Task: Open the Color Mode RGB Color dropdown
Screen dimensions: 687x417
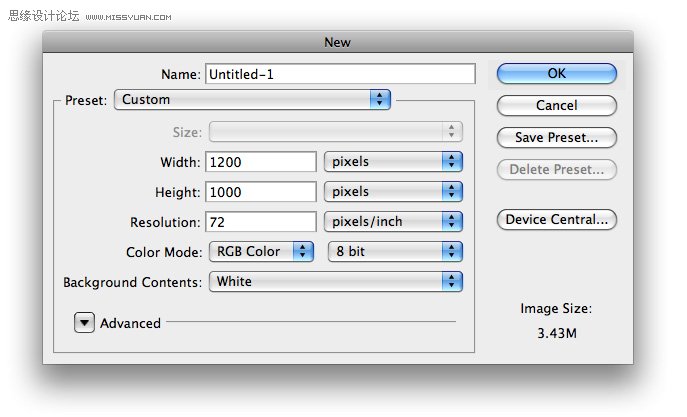Action: coord(261,252)
